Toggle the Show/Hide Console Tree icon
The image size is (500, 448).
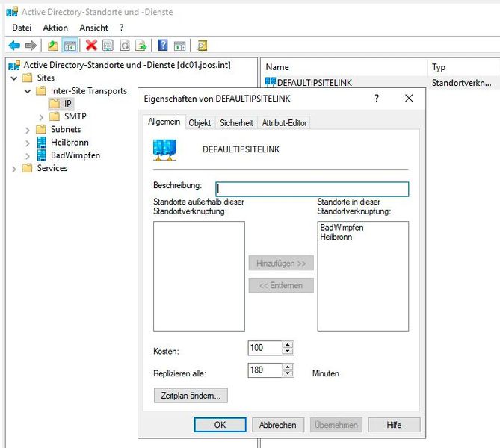tap(70, 46)
